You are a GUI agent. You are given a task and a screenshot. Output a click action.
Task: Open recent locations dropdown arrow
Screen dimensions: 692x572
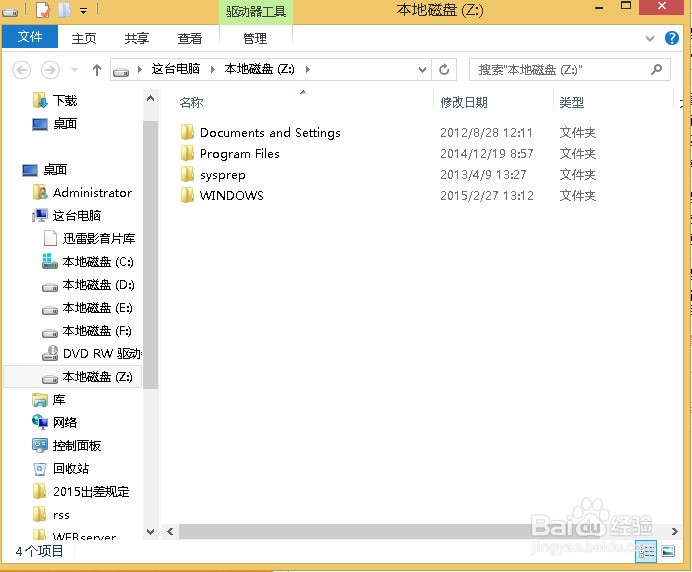tap(75, 70)
